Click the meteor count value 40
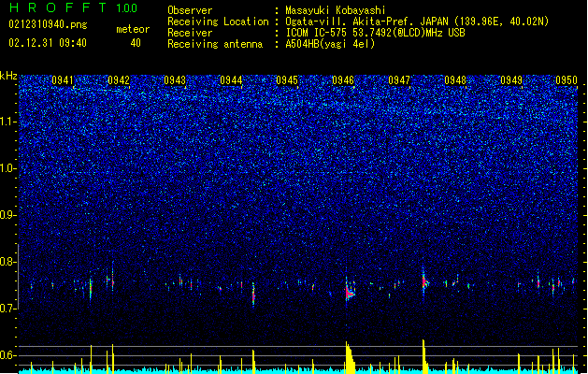The width and height of the screenshot is (588, 374). click(136, 43)
